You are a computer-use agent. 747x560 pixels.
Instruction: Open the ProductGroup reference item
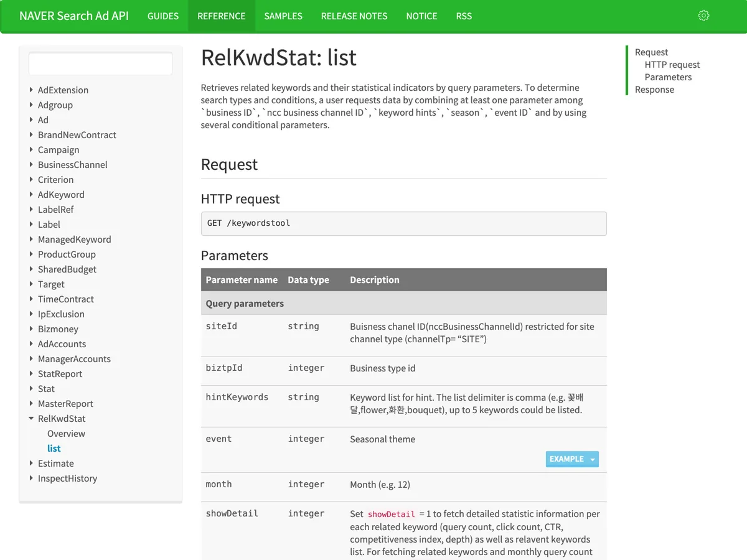(x=67, y=254)
